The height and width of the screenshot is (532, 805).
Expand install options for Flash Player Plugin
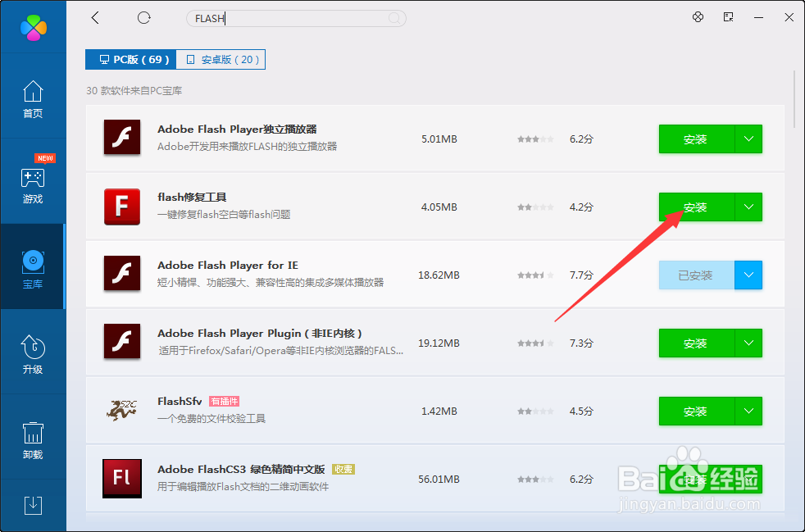coord(748,343)
